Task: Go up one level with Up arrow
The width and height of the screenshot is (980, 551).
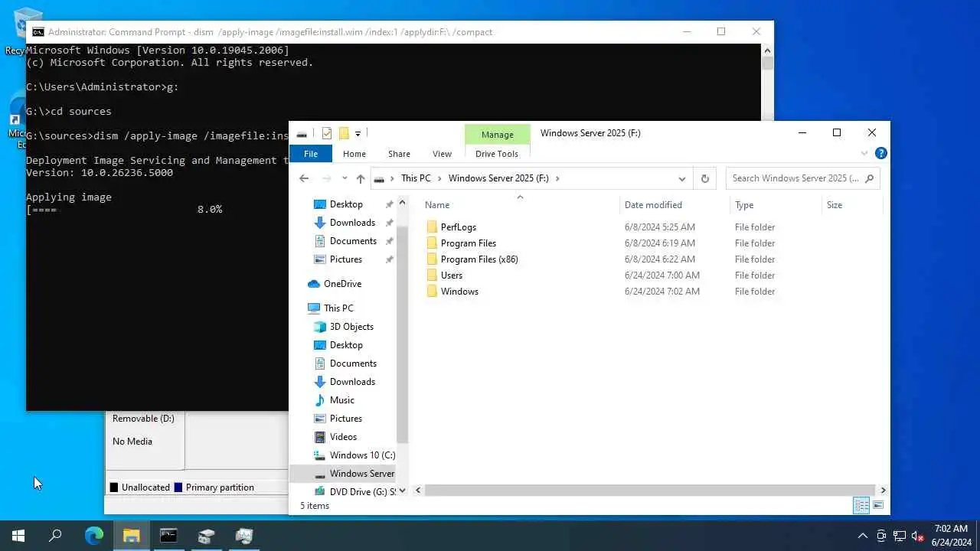Action: [361, 178]
